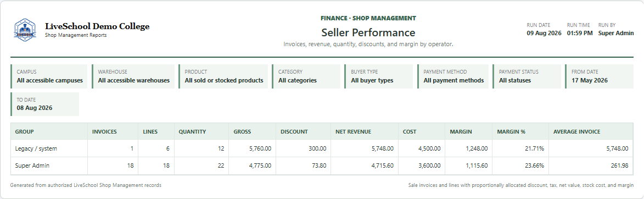Click the margin value 1,115.60
Viewport: 644px width, 199px height.
coord(477,165)
